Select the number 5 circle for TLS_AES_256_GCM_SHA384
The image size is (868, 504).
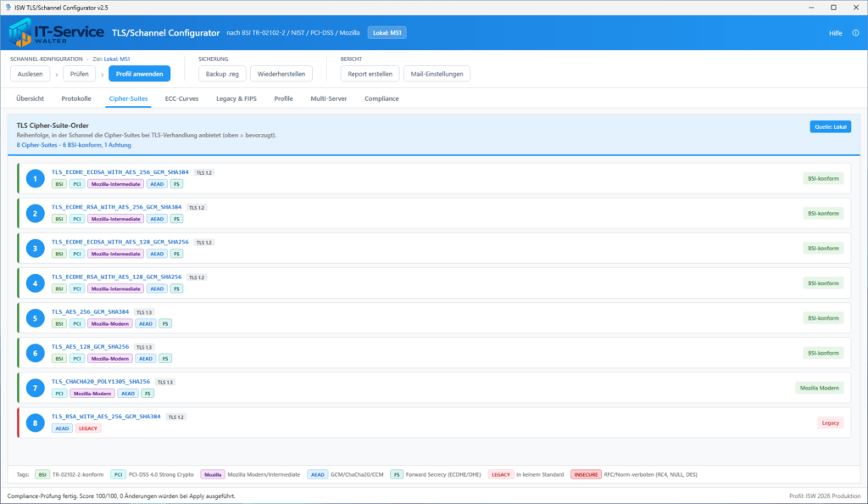pyautogui.click(x=35, y=318)
